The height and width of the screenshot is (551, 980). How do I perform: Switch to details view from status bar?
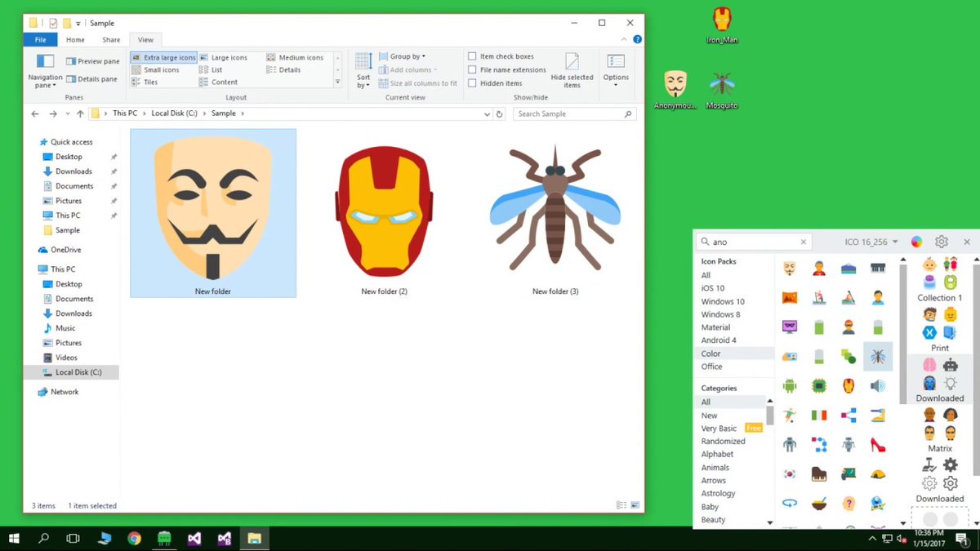(621, 505)
